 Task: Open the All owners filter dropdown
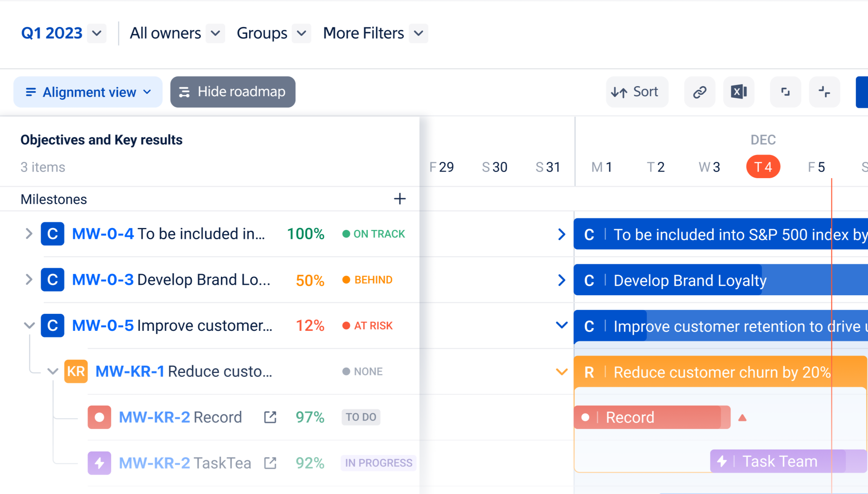click(215, 33)
